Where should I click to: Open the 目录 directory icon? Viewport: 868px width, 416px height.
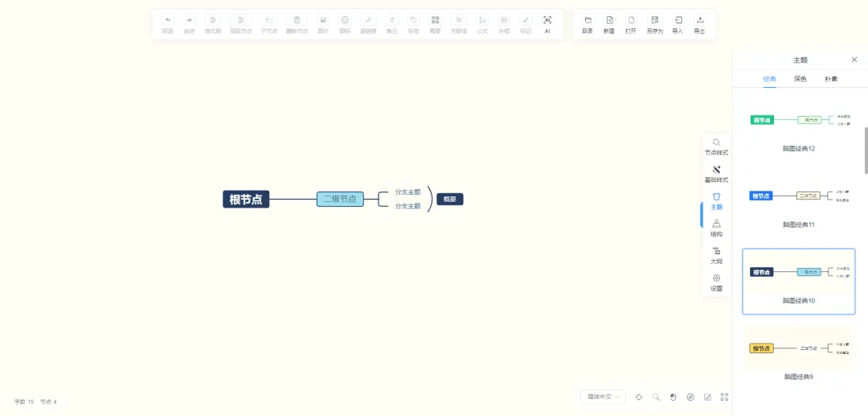pos(588,23)
